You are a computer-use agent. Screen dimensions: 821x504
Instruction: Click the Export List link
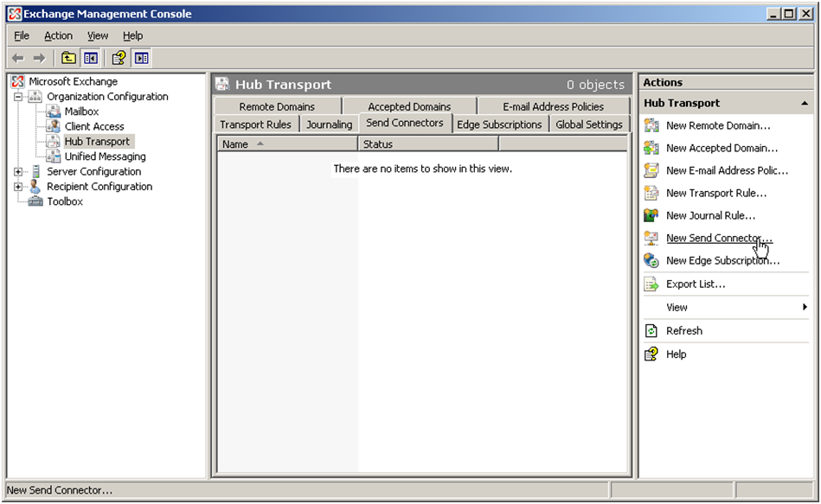tap(695, 284)
